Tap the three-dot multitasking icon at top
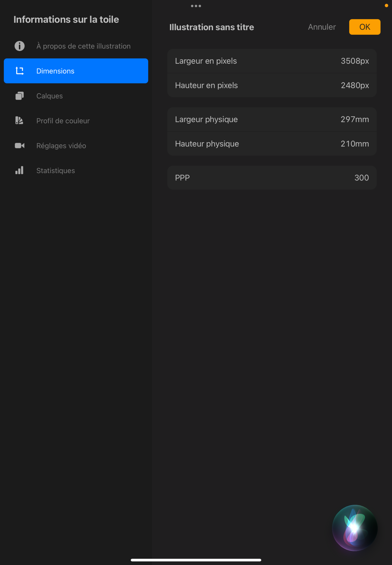Image resolution: width=392 pixels, height=565 pixels. click(196, 6)
